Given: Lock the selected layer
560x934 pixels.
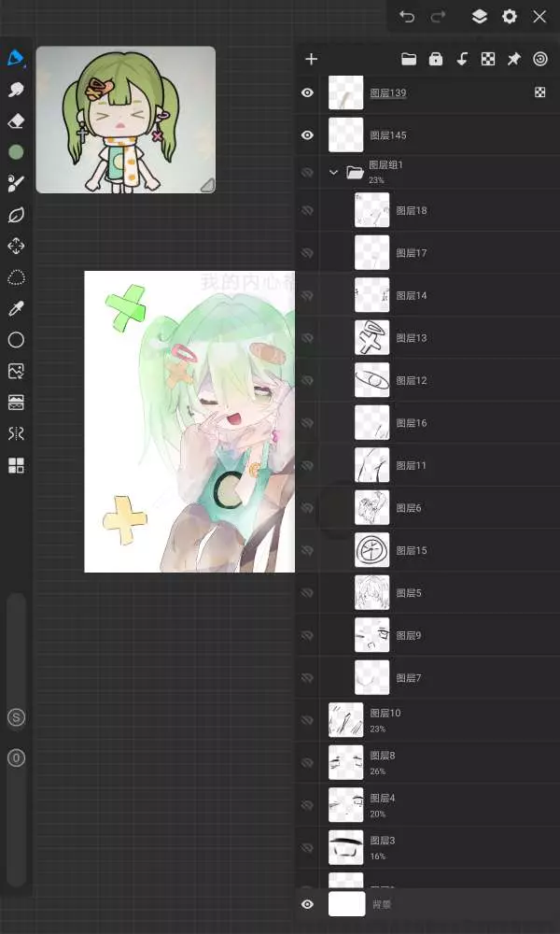Looking at the screenshot, I should coord(436,59).
